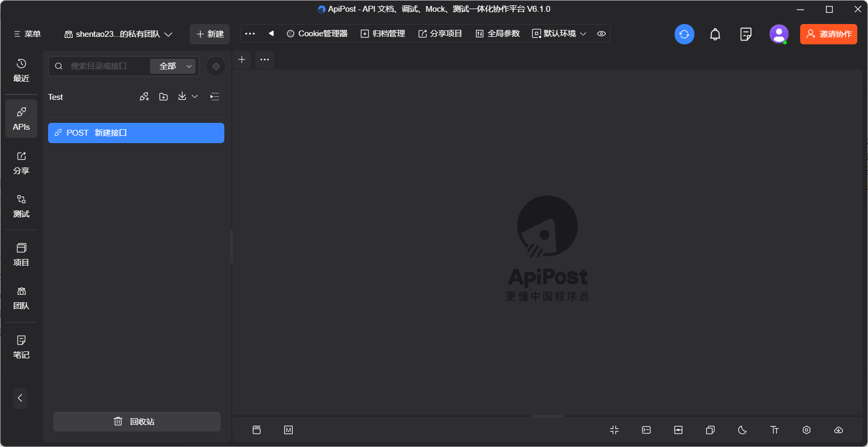Click the eye icon to view environment
The image size is (868, 447).
[601, 34]
